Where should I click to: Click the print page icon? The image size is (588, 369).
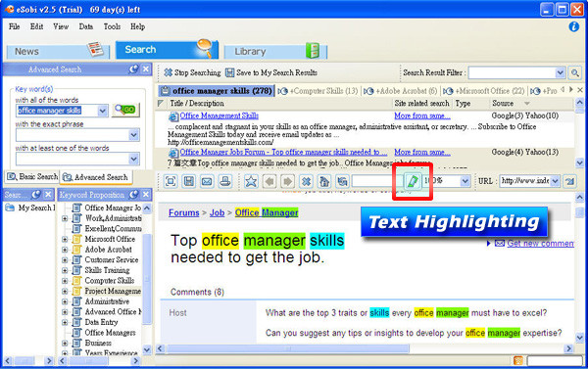(225, 181)
